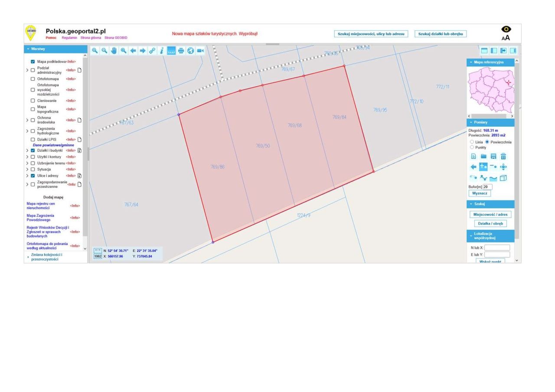Viewport: 555px width, 392px height.
Task: Expand the Podział administracyjny tree node
Action: click(27, 70)
